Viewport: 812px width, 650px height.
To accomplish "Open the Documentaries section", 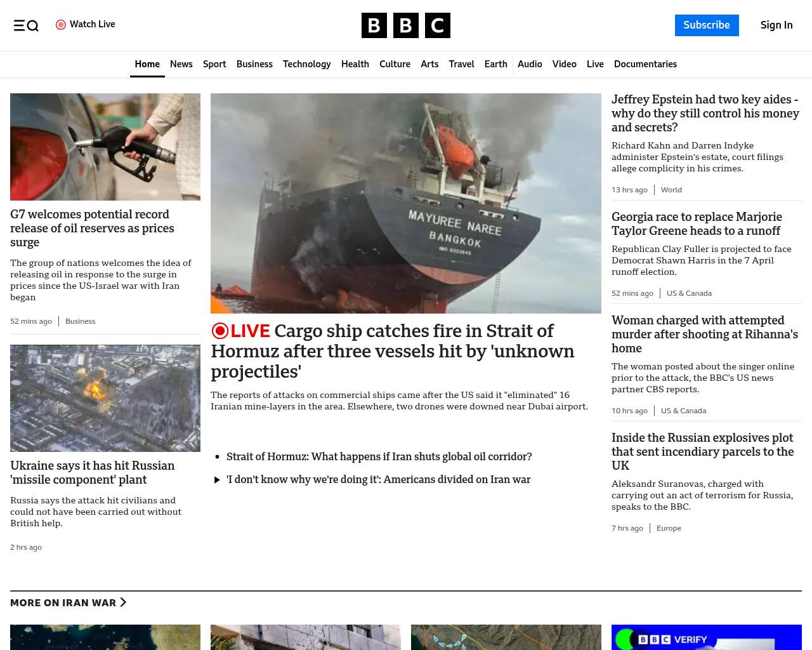I will (645, 64).
